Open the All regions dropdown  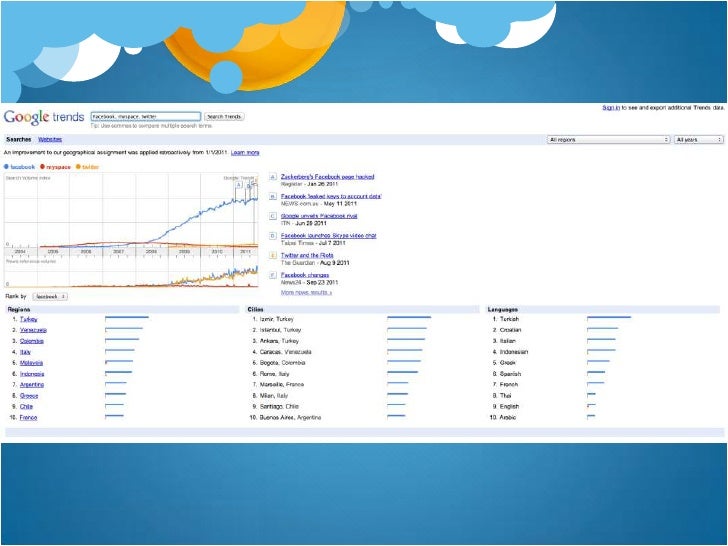pos(608,139)
